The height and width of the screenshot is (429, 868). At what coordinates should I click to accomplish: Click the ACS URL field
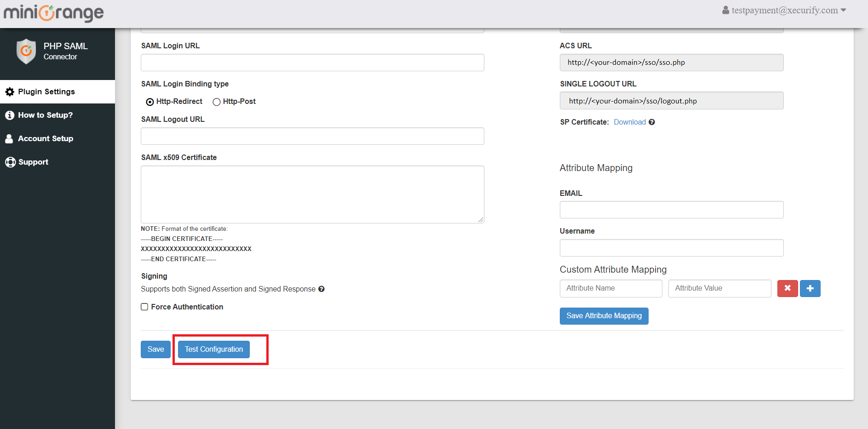(672, 63)
